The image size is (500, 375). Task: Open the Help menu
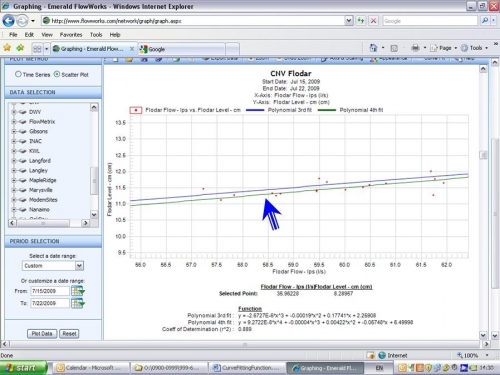pos(115,35)
